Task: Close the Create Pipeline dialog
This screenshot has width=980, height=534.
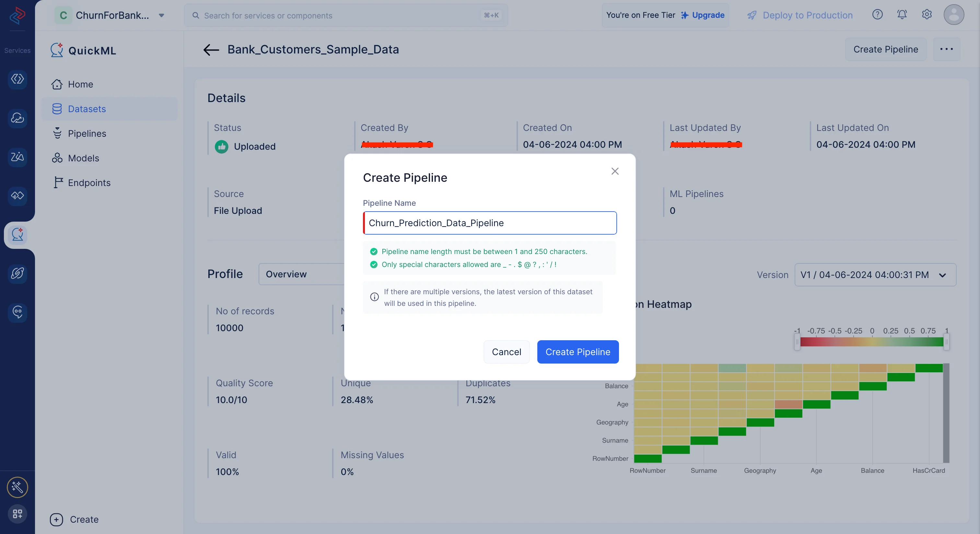Action: pos(615,171)
